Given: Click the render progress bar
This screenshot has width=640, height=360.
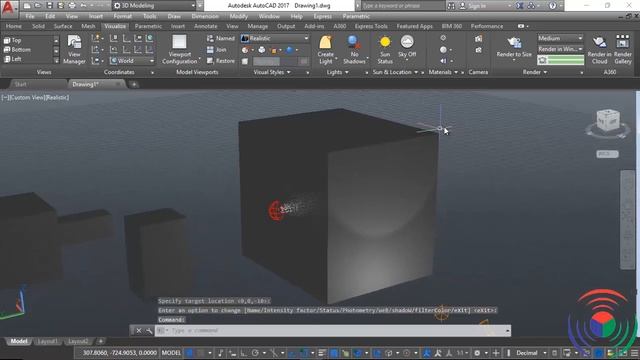Looking at the screenshot, I should (560, 60).
